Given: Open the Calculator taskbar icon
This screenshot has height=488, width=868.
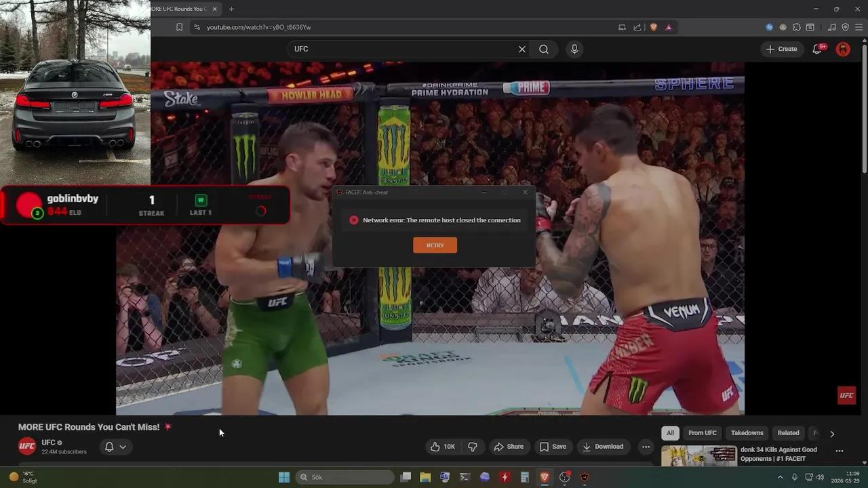Looking at the screenshot, I should (524, 477).
